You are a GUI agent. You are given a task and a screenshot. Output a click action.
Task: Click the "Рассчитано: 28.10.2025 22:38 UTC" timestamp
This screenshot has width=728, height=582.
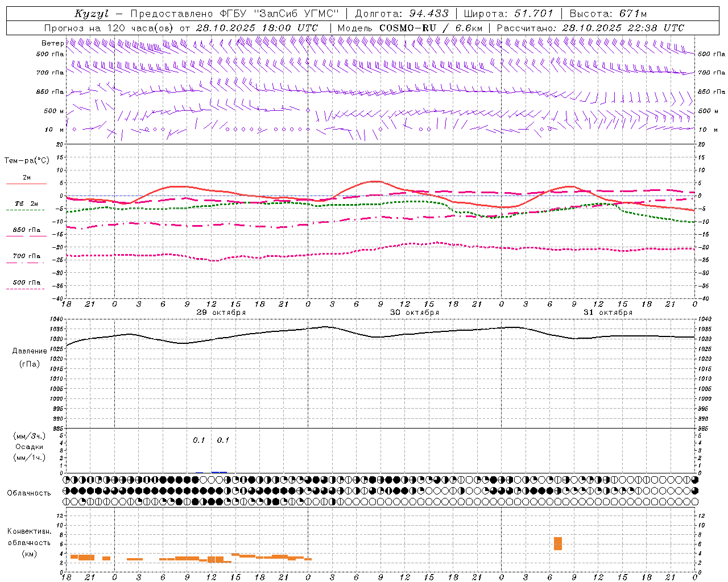coord(590,28)
